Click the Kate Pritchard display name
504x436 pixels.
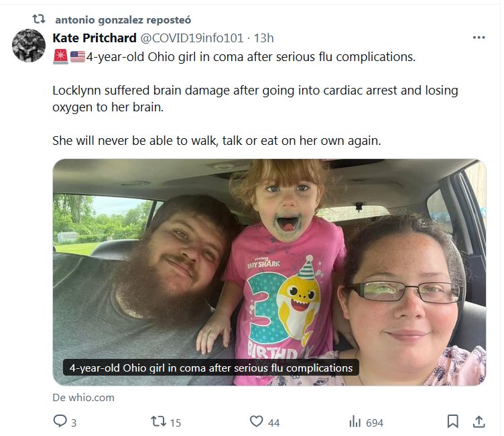tap(94, 38)
